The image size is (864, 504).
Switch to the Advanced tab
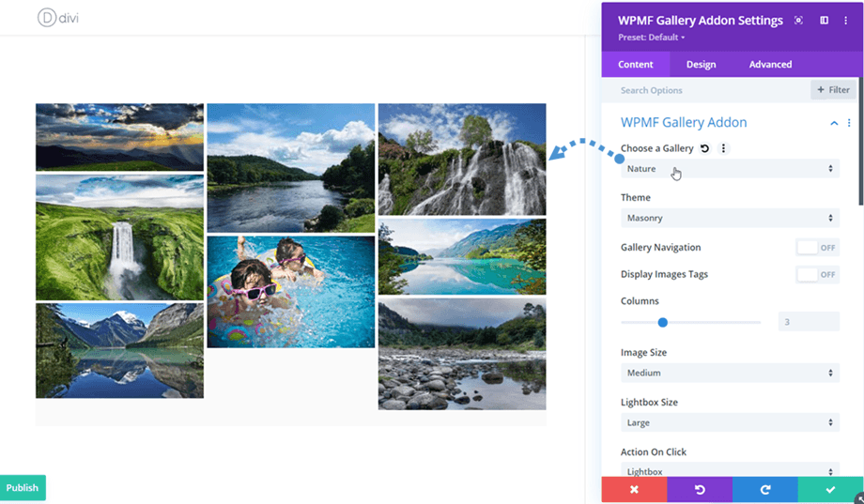(x=770, y=65)
